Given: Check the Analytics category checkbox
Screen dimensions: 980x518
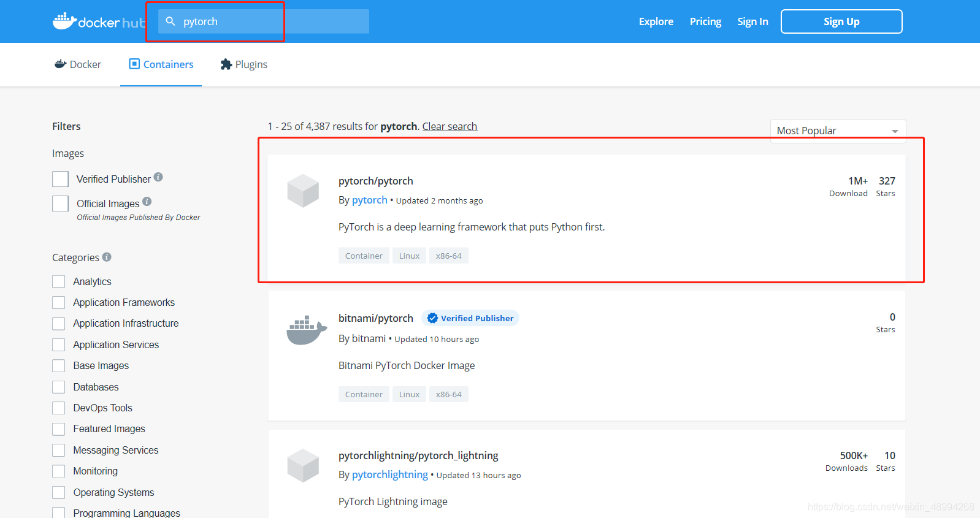Looking at the screenshot, I should click(59, 281).
